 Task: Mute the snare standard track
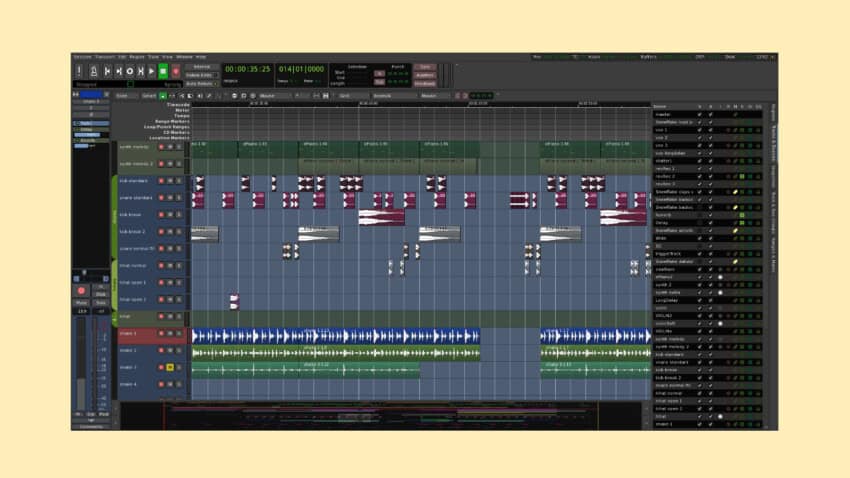(x=169, y=199)
